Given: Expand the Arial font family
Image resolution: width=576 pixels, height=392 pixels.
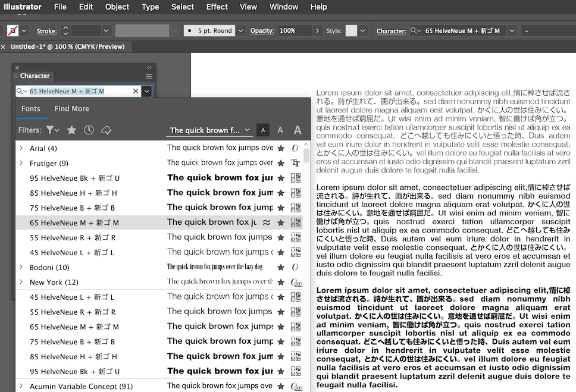Looking at the screenshot, I should coord(21,148).
